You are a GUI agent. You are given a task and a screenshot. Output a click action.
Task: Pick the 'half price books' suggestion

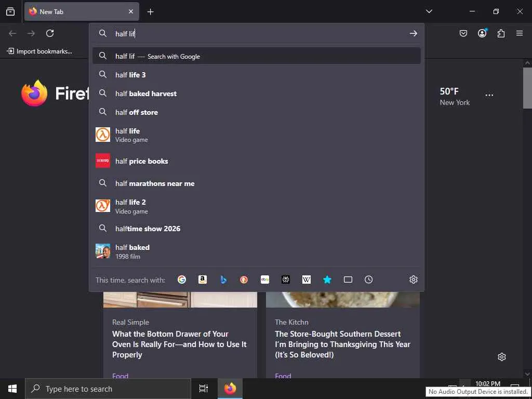(257, 161)
